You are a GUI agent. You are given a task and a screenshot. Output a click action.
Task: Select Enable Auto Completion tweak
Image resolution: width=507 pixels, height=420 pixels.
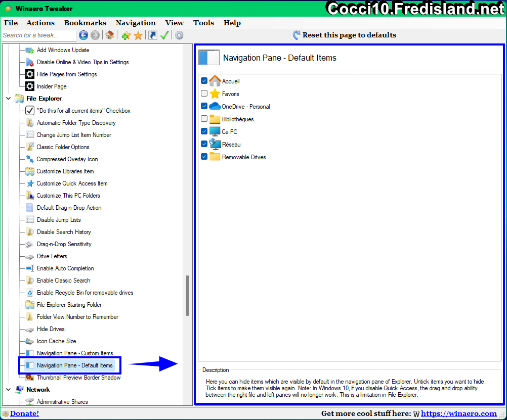click(65, 268)
